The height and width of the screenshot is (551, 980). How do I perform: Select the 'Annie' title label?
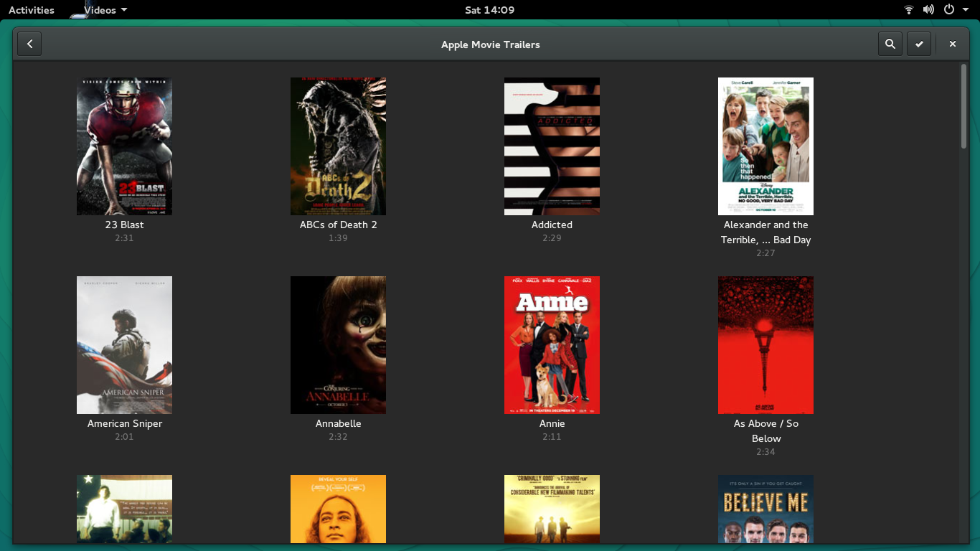coord(552,423)
